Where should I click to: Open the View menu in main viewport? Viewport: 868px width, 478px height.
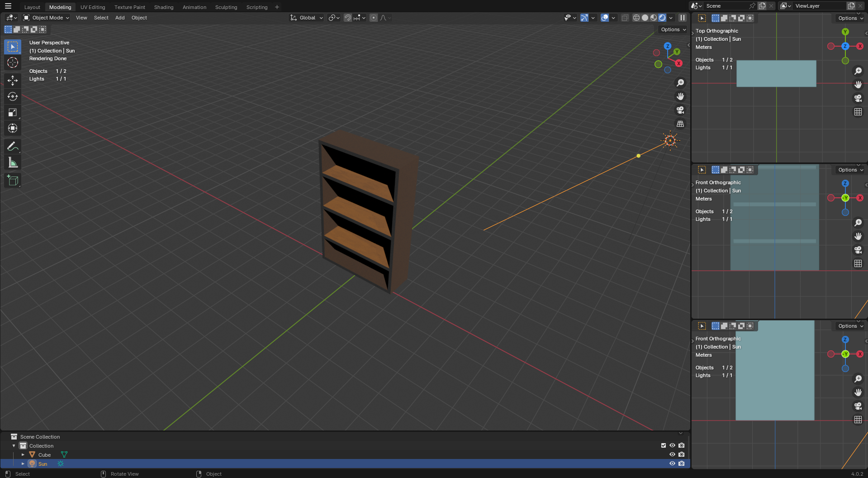[x=81, y=18]
